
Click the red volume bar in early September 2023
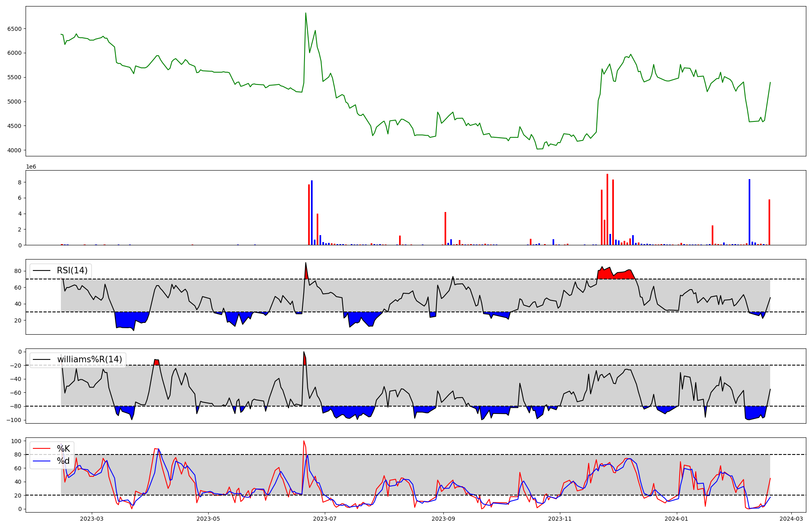[x=445, y=228]
